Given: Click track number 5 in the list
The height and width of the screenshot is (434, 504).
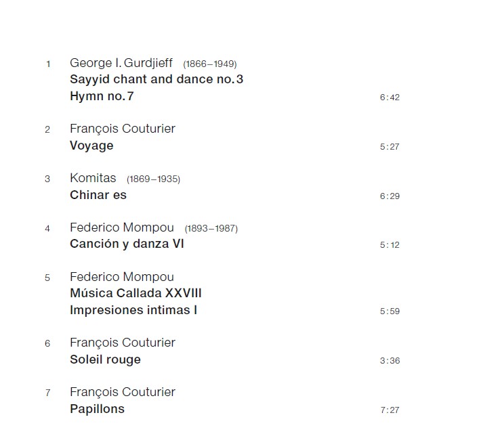Looking at the screenshot, I should 47,278.
